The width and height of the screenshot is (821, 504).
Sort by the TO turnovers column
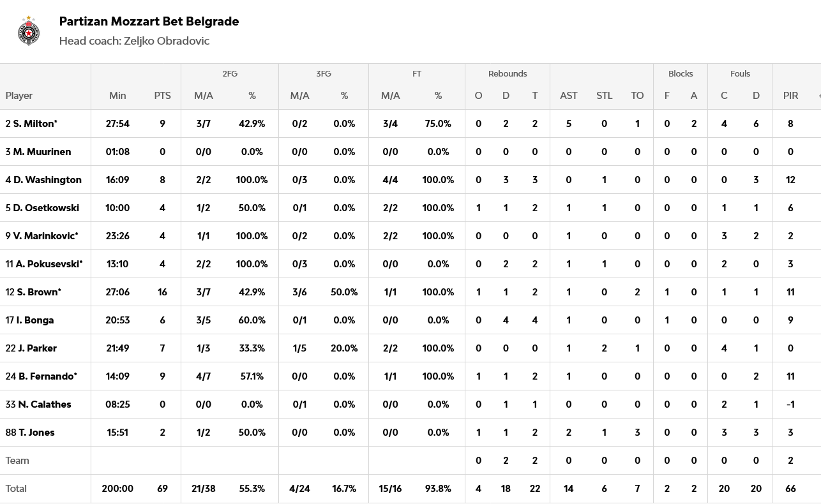pos(637,96)
